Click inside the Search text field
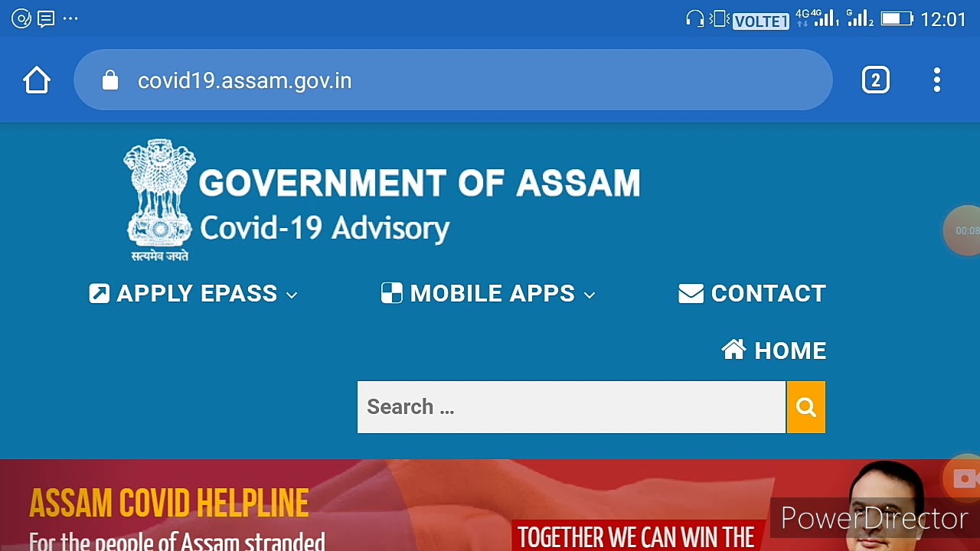 pyautogui.click(x=571, y=407)
